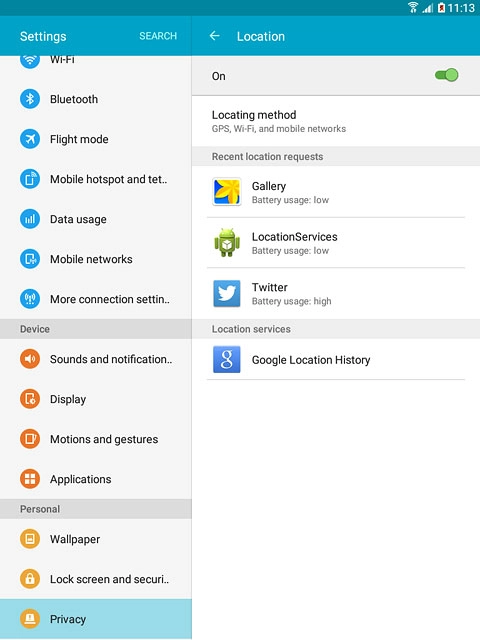The width and height of the screenshot is (480, 640).
Task: Open Motions and gestures settings
Action: pyautogui.click(x=96, y=439)
